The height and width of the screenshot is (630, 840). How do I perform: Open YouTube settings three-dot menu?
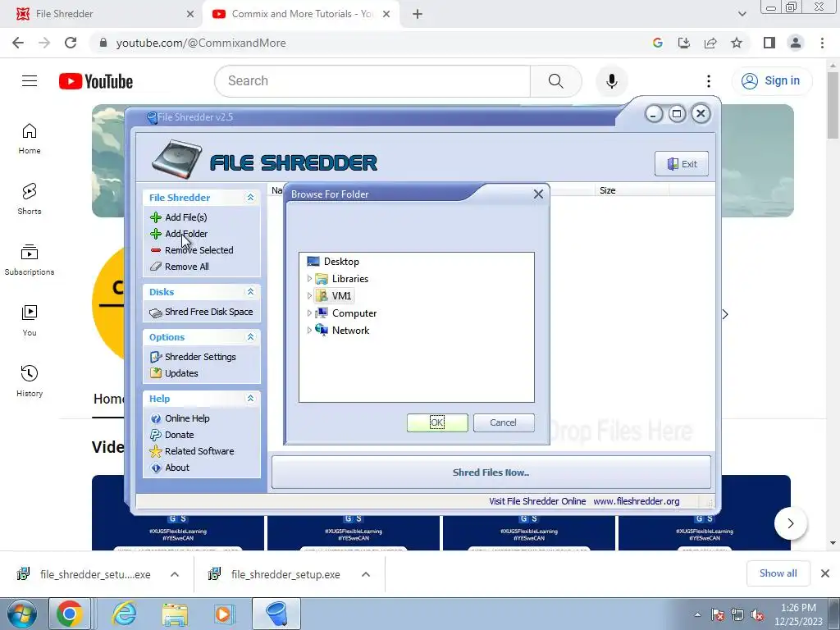pos(709,81)
